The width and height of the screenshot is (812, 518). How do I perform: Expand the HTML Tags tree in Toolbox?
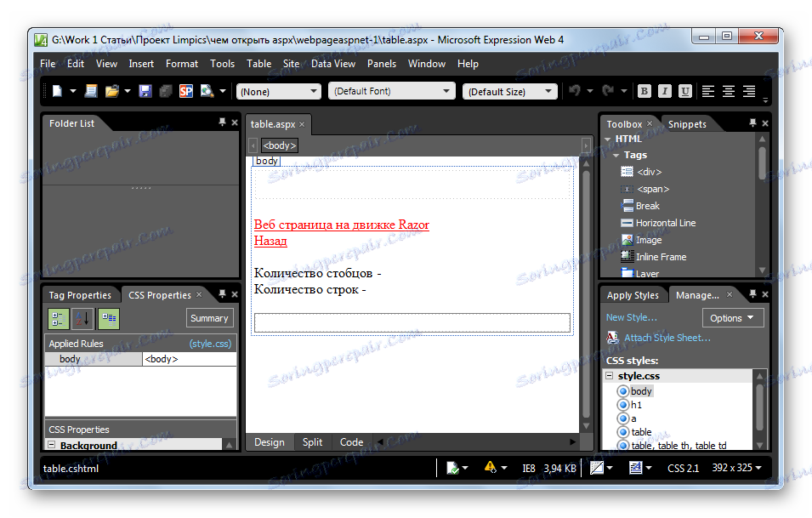(x=615, y=155)
